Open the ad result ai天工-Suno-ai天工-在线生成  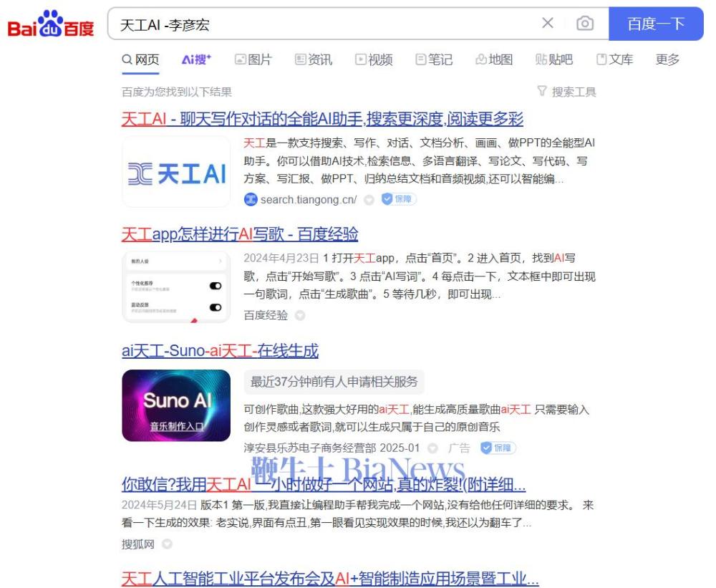pos(220,350)
